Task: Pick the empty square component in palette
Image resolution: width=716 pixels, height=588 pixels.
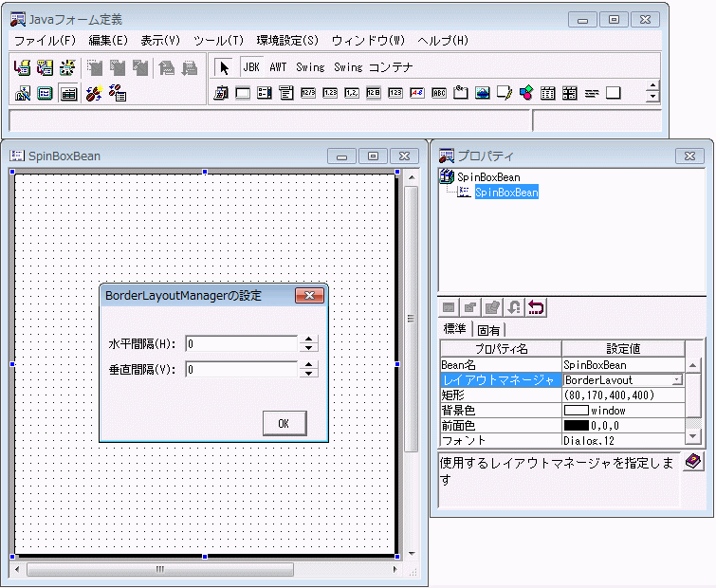Action: click(x=614, y=93)
